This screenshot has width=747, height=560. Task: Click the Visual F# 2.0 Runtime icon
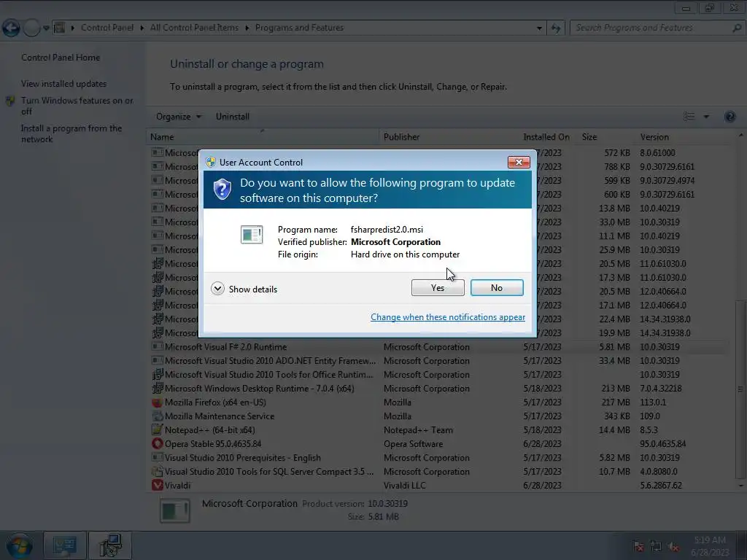[157, 346]
